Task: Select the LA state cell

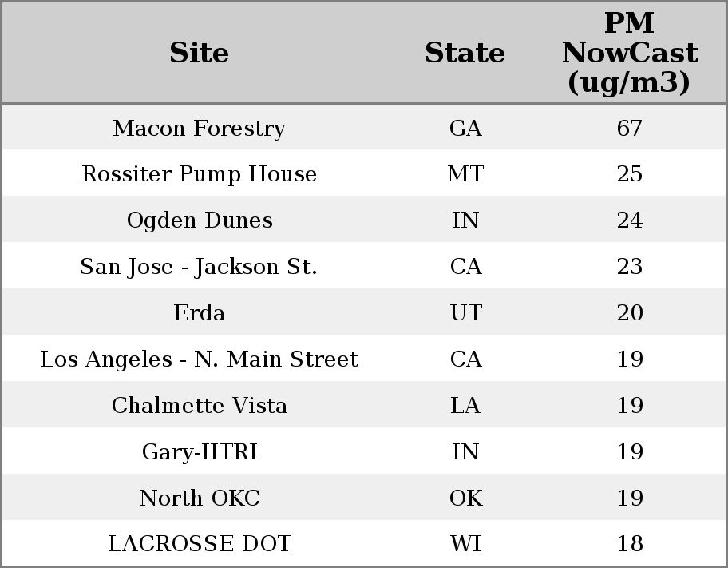Action: pos(465,406)
